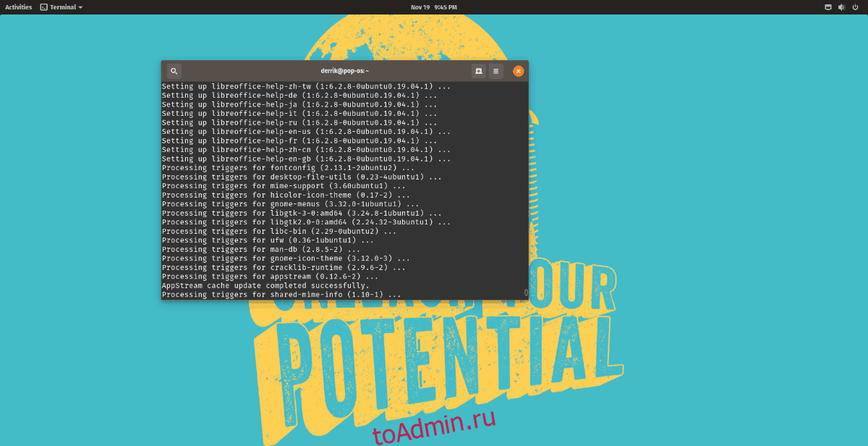Open the Terminal app menu
Viewport: 868px width, 446px height.
pos(61,7)
